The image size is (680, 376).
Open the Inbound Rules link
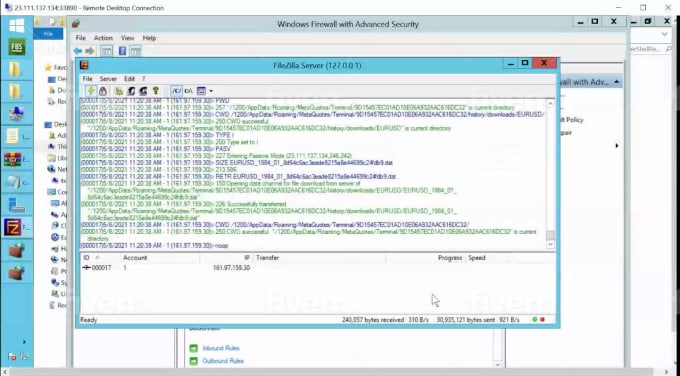221,348
